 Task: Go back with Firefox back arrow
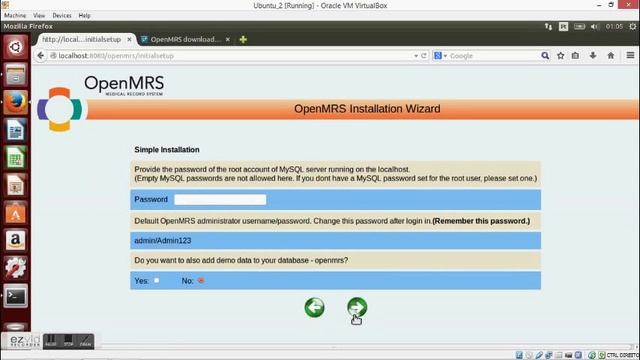pos(40,56)
